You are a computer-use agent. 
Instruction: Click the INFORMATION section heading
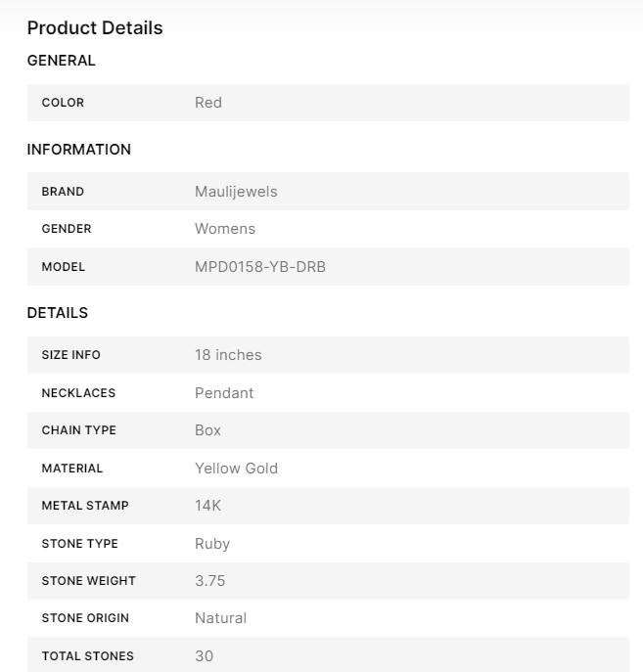click(x=79, y=150)
